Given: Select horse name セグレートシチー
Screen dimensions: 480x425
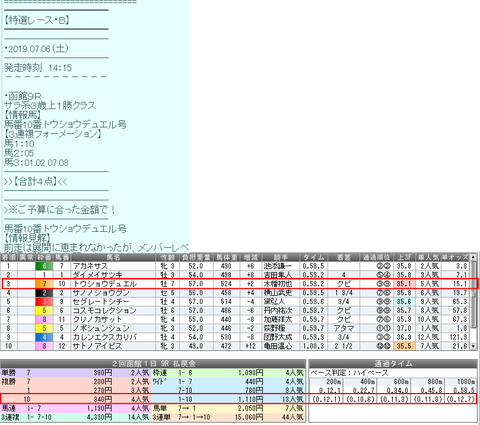Looking at the screenshot, I should (101, 302).
